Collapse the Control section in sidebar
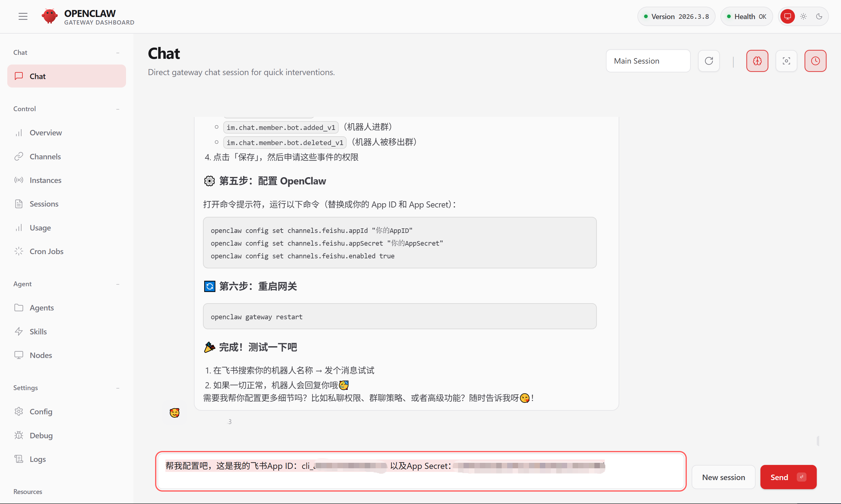The height and width of the screenshot is (504, 841). tap(118, 109)
